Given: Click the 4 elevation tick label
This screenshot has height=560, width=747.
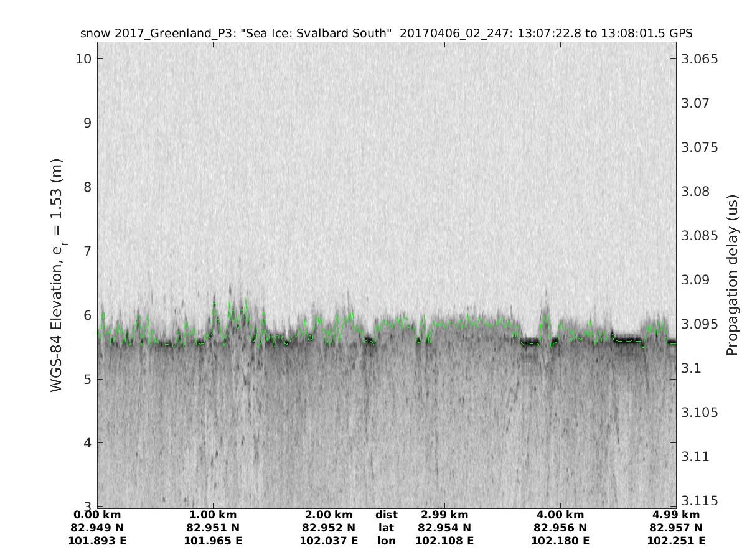Looking at the screenshot, I should click(x=88, y=443).
